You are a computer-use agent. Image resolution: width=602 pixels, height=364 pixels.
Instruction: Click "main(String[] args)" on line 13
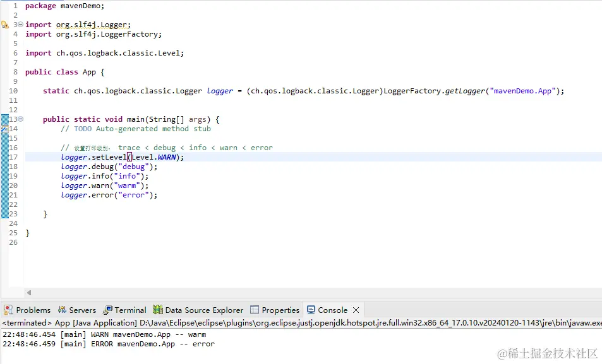tap(169, 119)
